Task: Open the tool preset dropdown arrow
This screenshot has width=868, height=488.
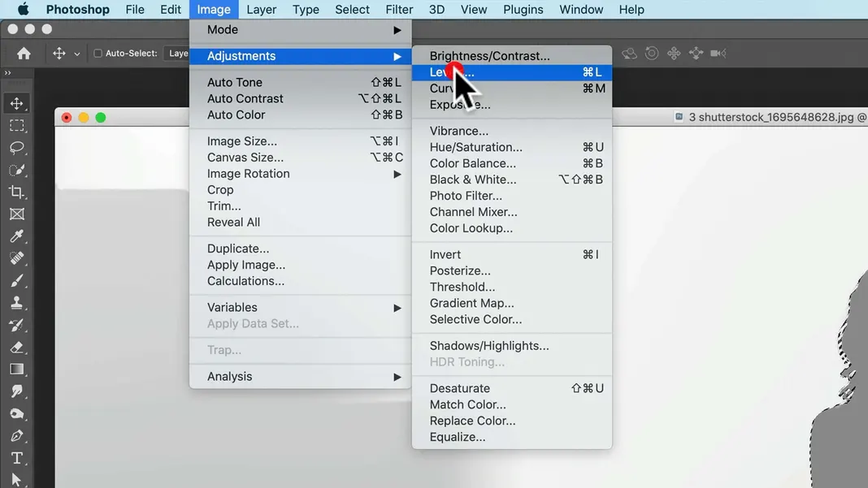Action: pos(77,54)
